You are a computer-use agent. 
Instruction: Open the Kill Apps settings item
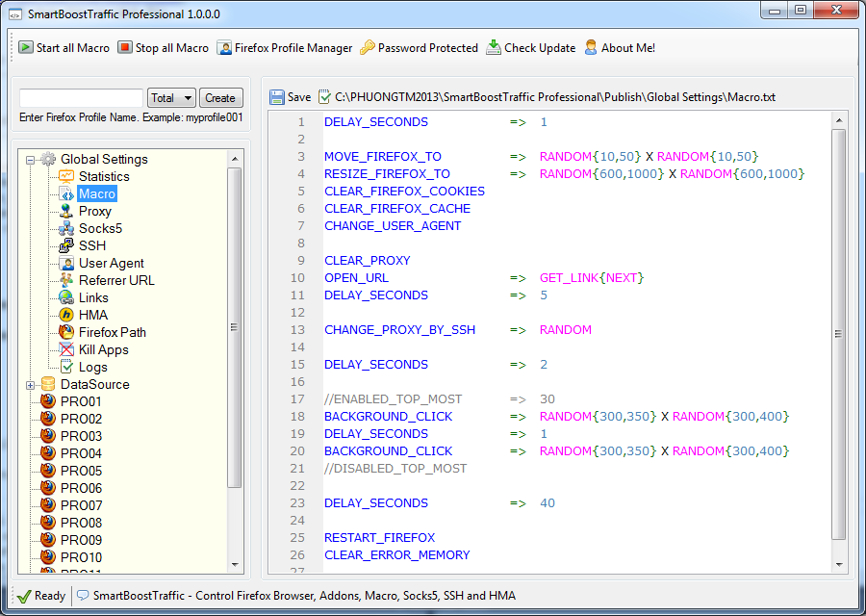click(x=103, y=349)
